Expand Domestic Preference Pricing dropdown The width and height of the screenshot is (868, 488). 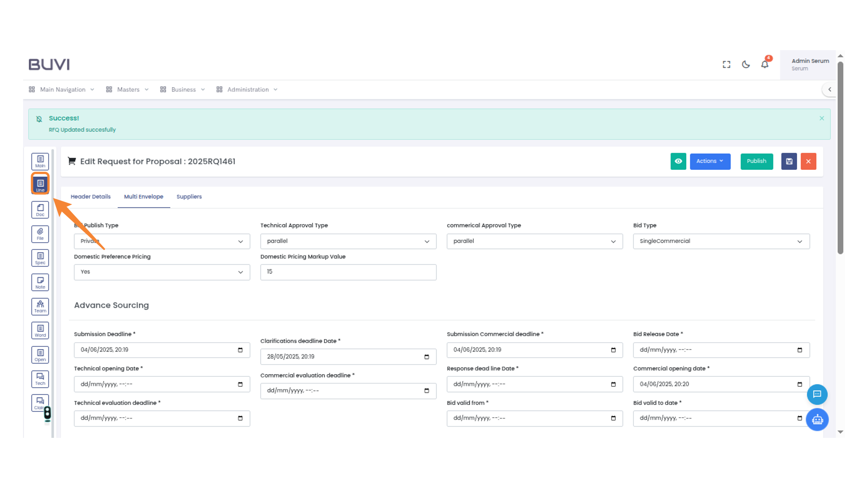tap(162, 272)
